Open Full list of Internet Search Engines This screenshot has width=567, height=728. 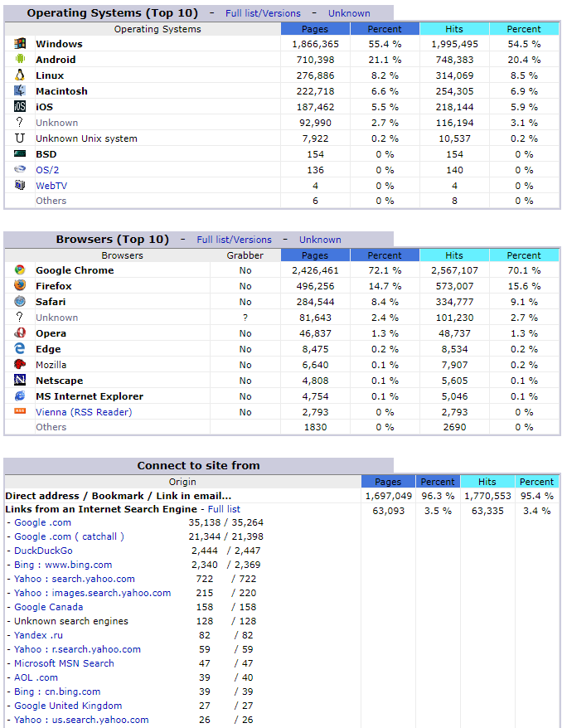coord(224,509)
